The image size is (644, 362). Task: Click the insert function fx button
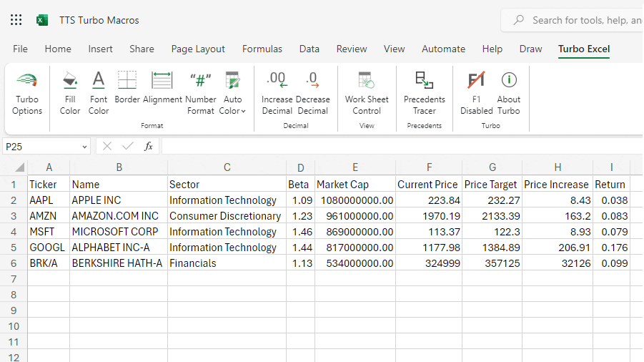149,147
